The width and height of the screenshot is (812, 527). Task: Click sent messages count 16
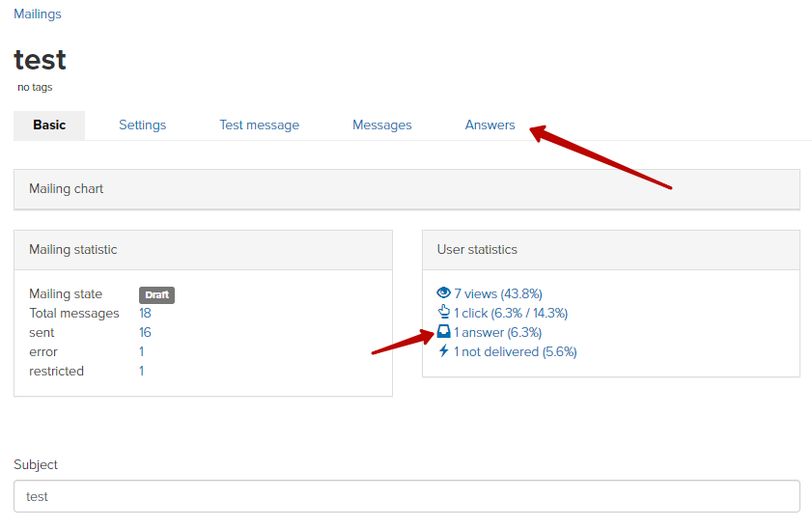click(x=145, y=332)
